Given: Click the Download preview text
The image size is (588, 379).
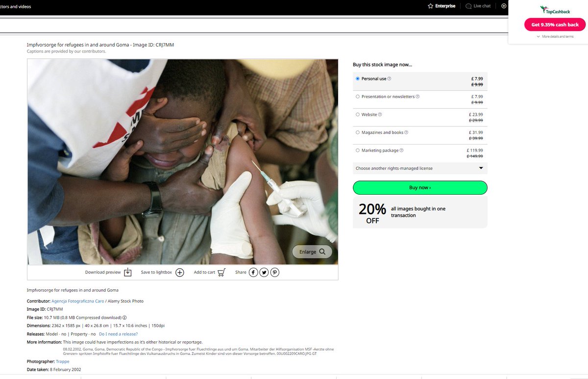Looking at the screenshot, I should (103, 272).
